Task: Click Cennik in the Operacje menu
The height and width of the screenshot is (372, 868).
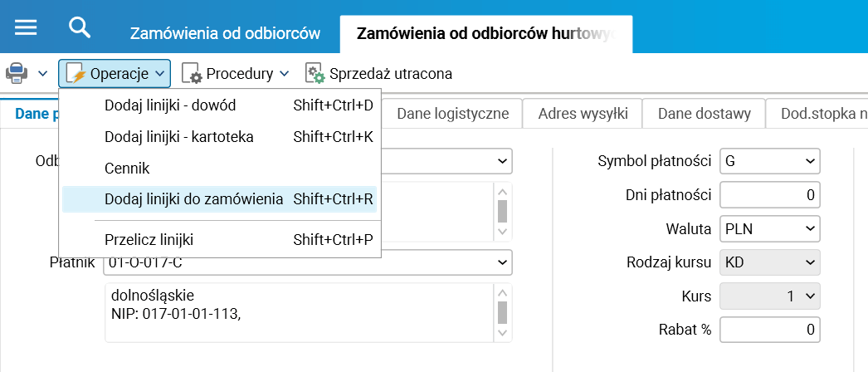Action: click(127, 168)
